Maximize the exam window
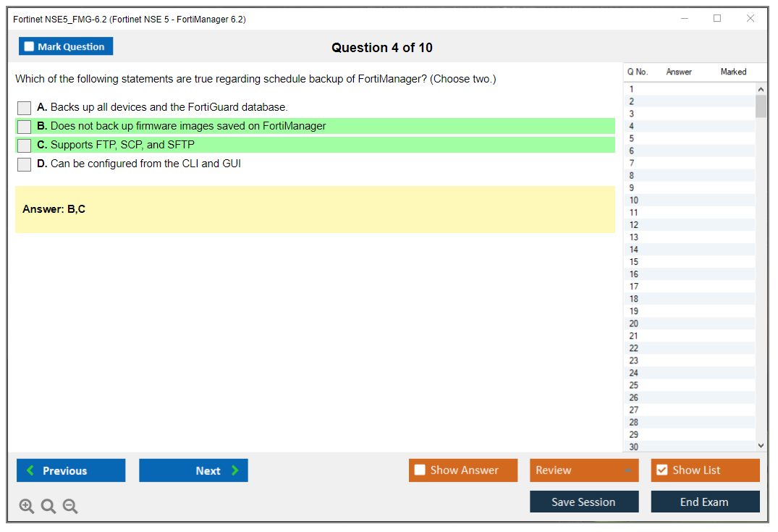 [717, 19]
